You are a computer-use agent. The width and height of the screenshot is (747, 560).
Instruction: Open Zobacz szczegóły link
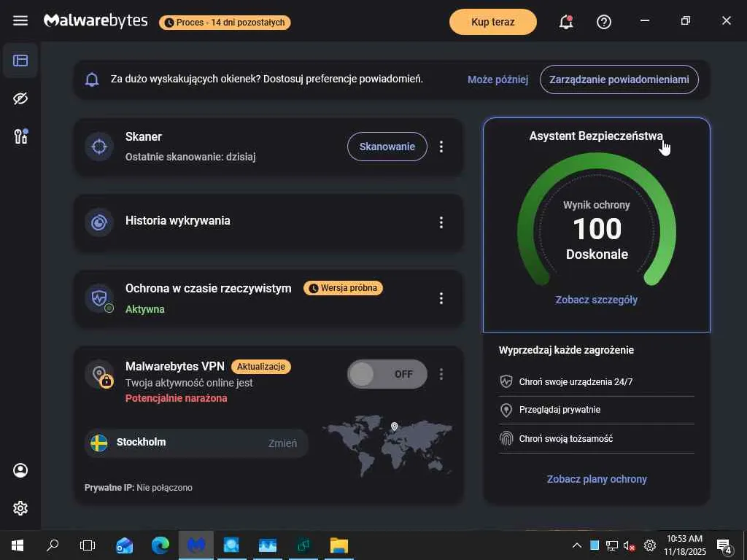point(597,300)
